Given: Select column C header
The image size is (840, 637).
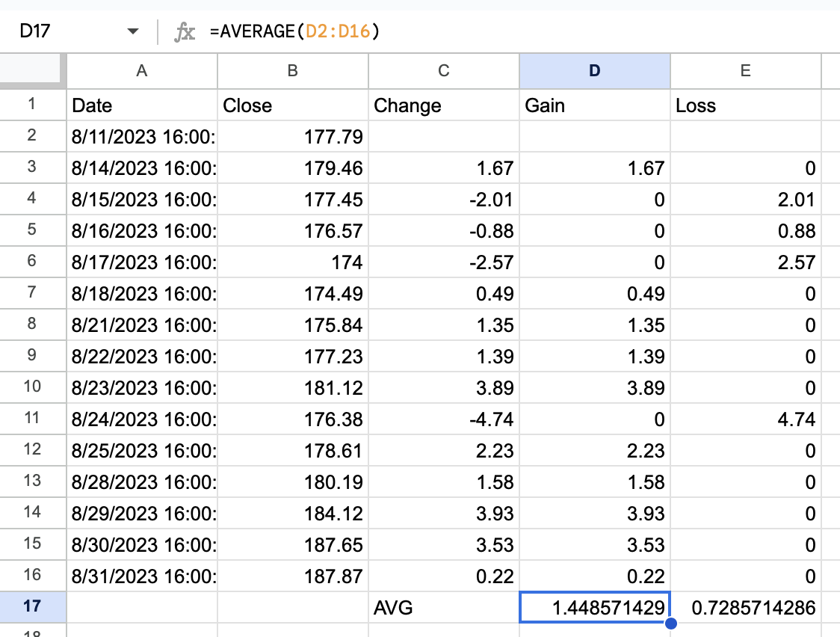Looking at the screenshot, I should coord(444,71).
